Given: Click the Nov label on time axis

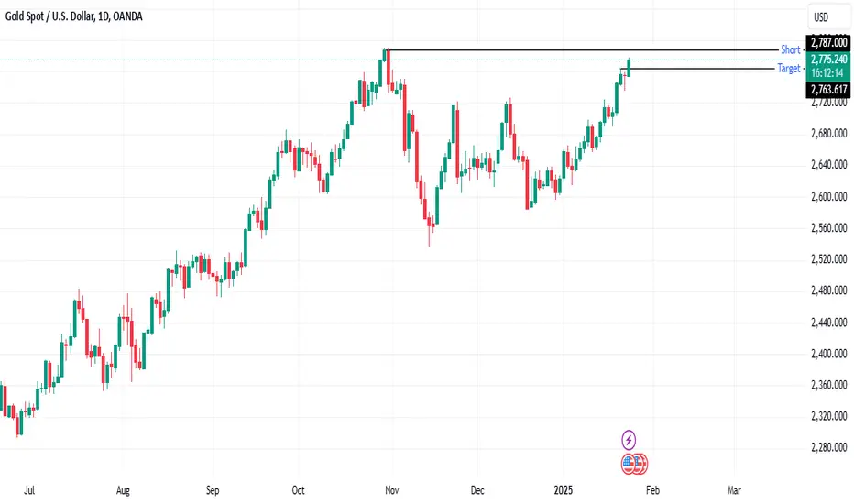Looking at the screenshot, I should pyautogui.click(x=391, y=490).
